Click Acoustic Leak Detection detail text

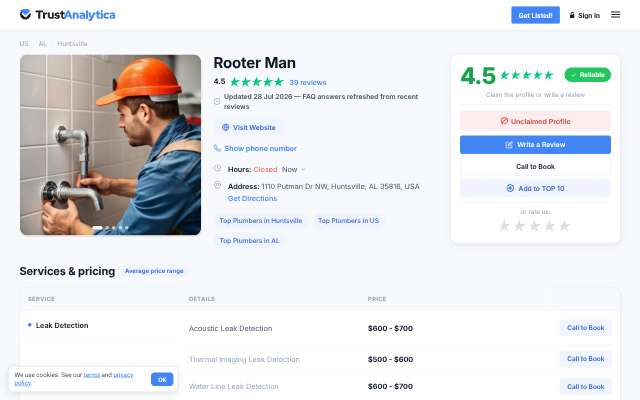[230, 328]
